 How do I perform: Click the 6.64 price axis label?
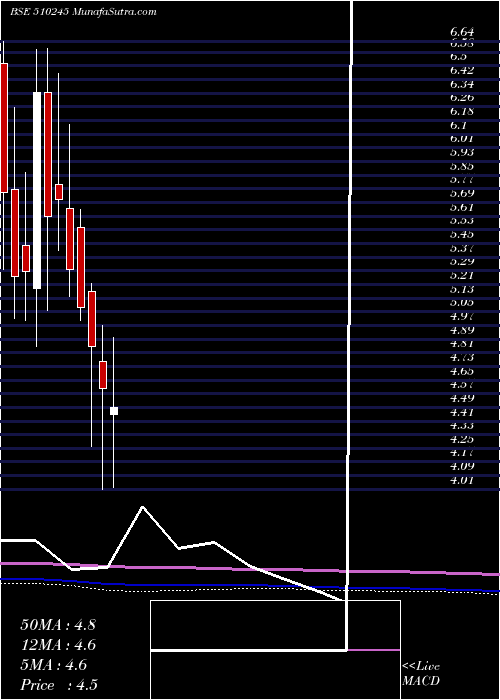click(x=462, y=32)
